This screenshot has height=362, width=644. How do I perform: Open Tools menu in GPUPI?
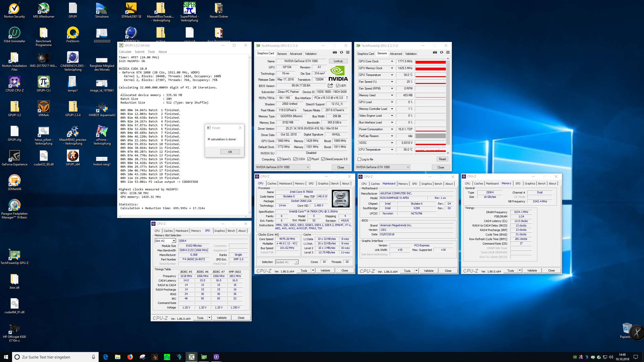point(151,52)
